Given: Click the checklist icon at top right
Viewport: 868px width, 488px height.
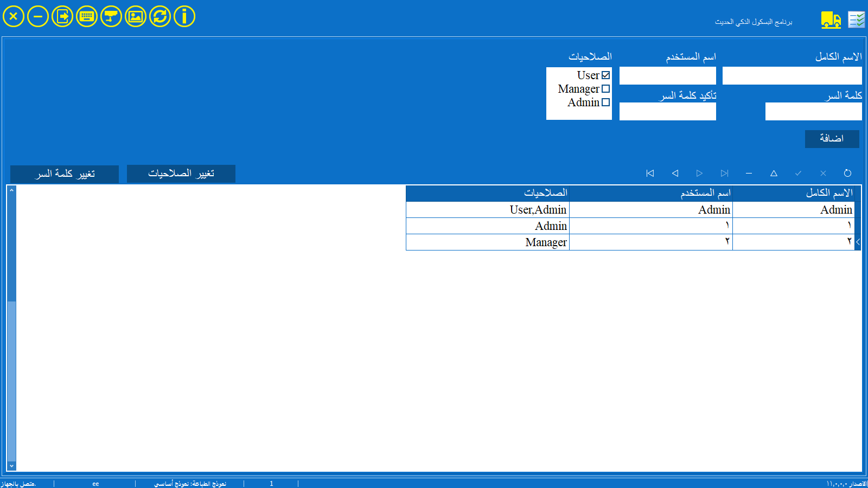Looking at the screenshot, I should tap(857, 20).
